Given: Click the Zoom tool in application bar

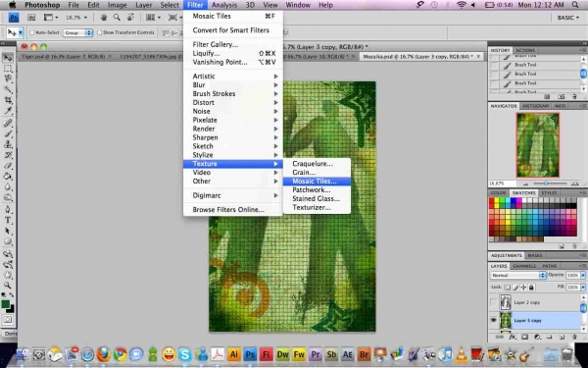Looking at the screenshot, I should pyautogui.click(x=117, y=18).
